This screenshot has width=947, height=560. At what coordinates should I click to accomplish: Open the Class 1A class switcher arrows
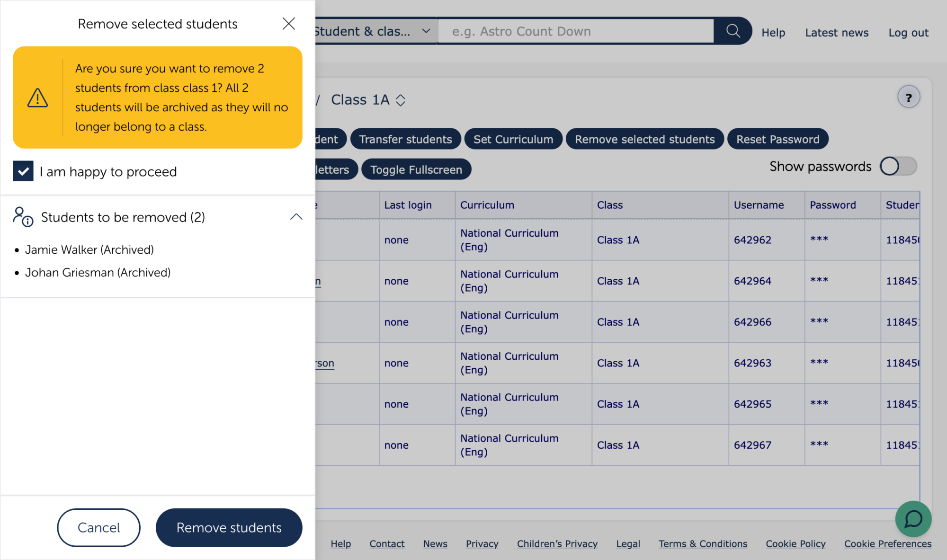click(x=401, y=100)
